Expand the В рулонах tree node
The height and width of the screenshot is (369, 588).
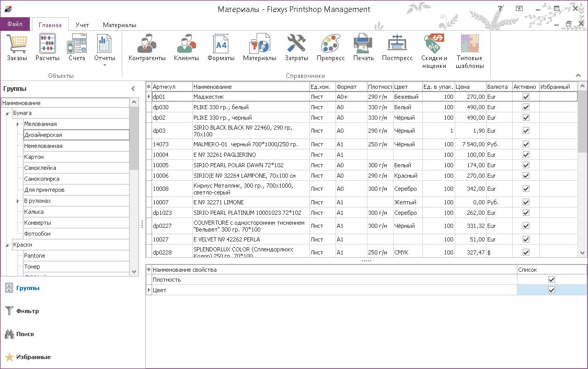click(x=18, y=201)
